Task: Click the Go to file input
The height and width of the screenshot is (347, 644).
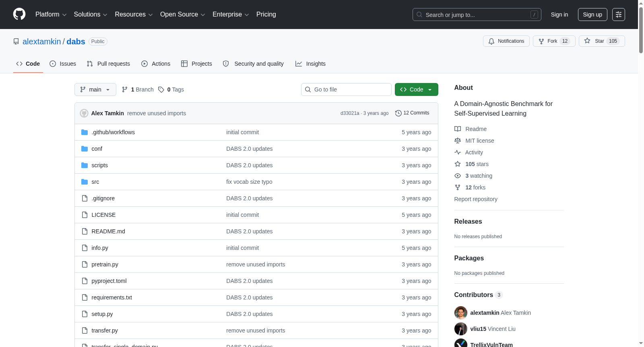Action: 346,89
